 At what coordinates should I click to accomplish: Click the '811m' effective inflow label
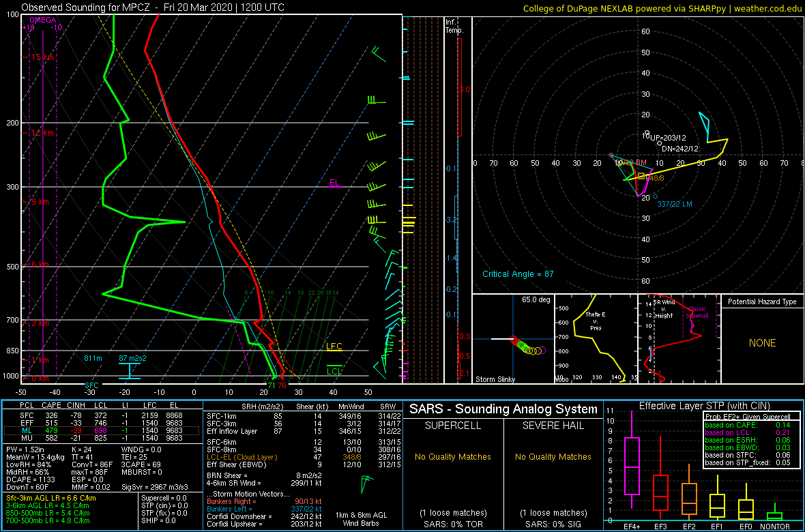[x=93, y=357]
